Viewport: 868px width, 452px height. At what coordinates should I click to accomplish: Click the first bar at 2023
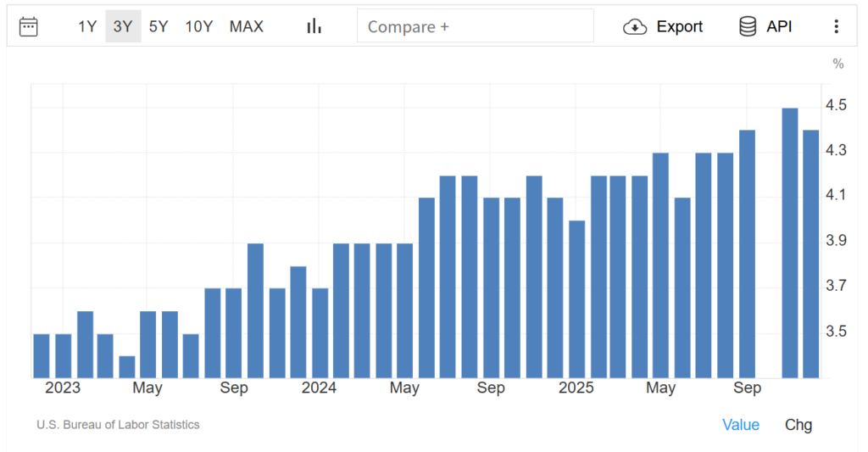pyautogui.click(x=42, y=355)
